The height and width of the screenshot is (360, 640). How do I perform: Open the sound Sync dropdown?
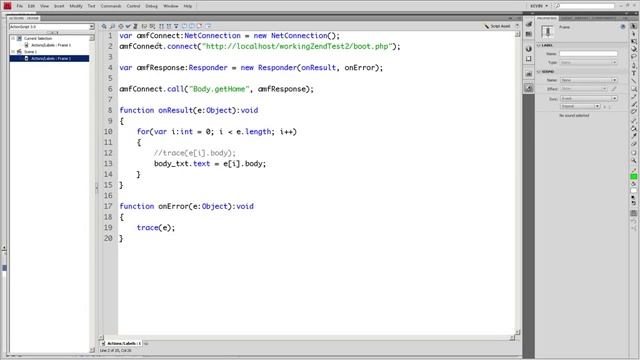click(x=588, y=98)
